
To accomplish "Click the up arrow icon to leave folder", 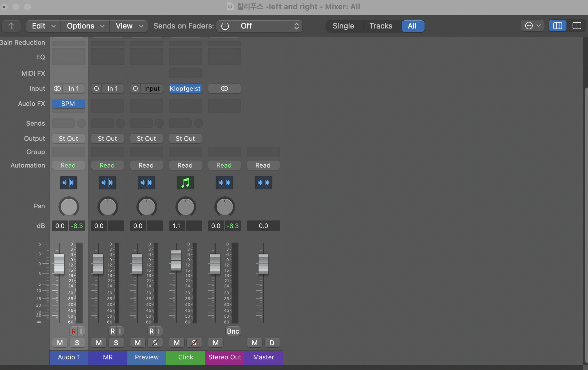I will 11,26.
